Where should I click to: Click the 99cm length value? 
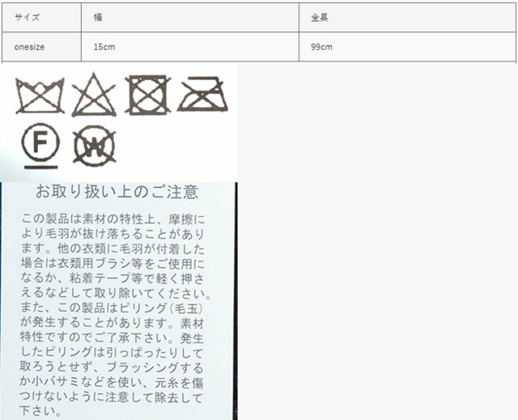(321, 47)
